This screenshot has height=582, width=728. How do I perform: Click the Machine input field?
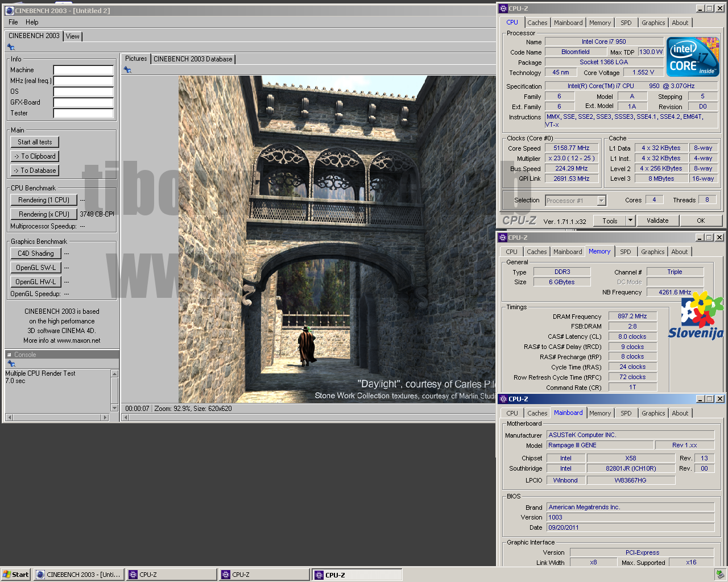point(84,70)
